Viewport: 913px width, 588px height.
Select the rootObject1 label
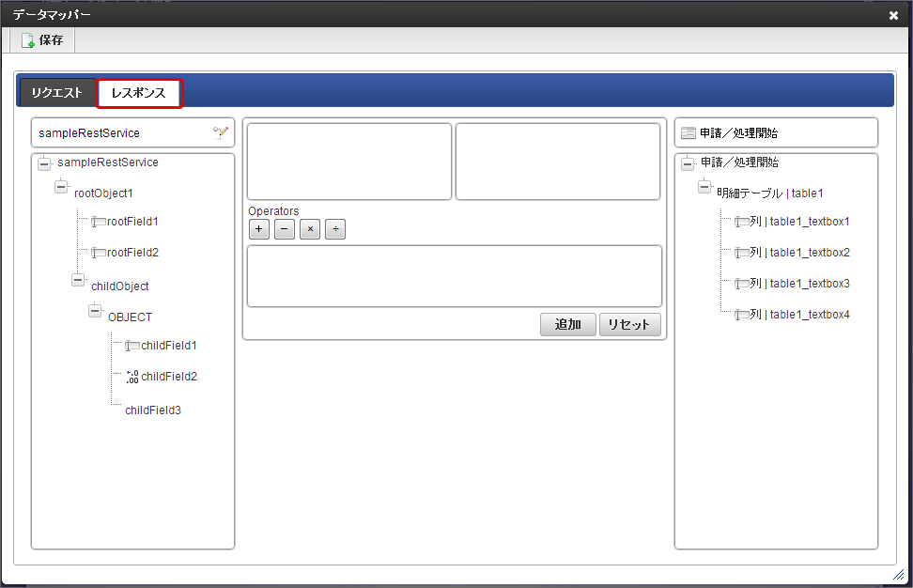point(103,193)
